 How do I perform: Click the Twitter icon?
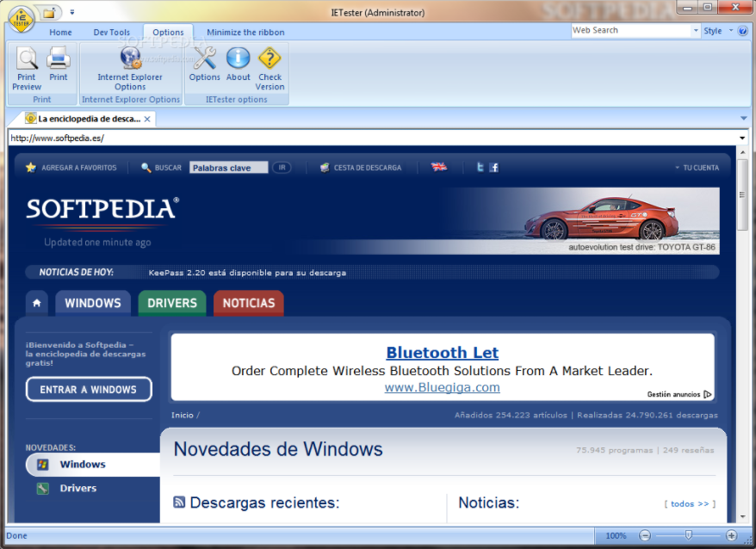click(x=480, y=167)
